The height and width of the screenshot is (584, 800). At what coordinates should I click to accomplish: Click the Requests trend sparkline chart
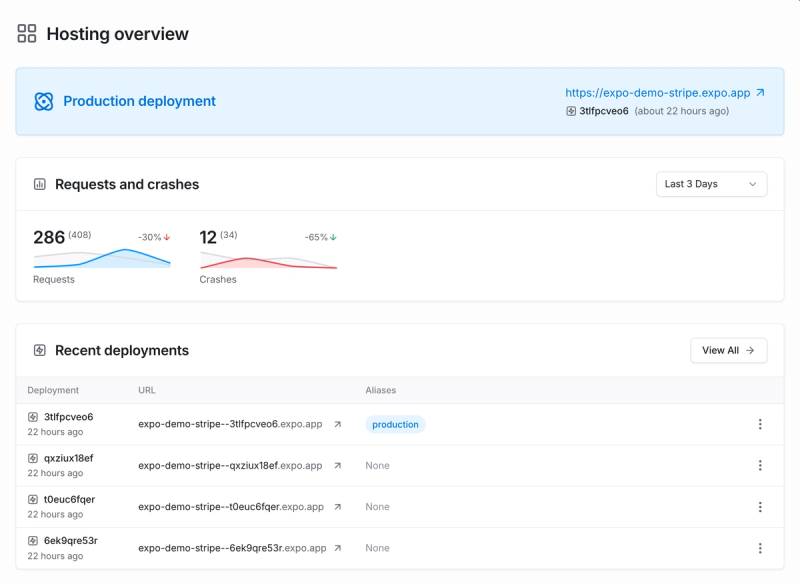(100, 258)
